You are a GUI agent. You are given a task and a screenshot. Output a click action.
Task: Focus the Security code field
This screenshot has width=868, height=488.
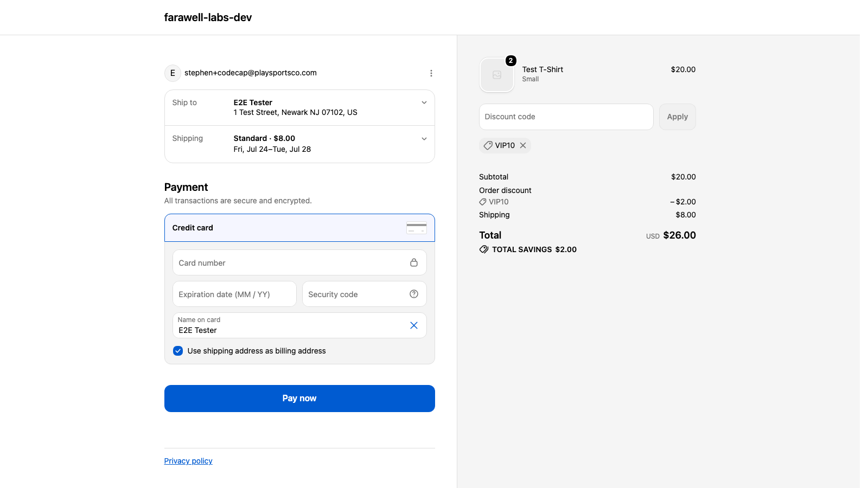coord(365,294)
